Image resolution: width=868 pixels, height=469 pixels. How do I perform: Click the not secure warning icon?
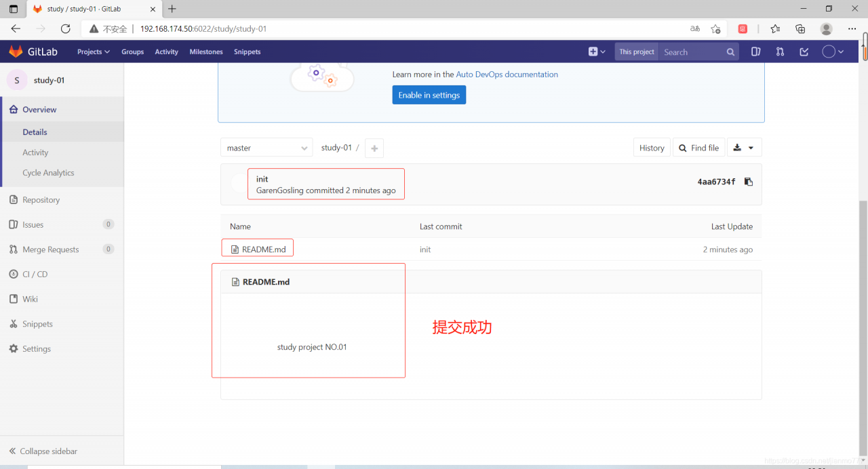coord(94,29)
